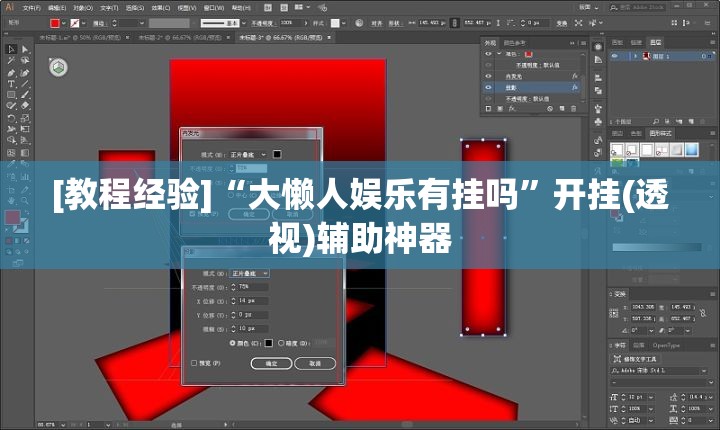Click the Align button in control bar

pos(377,23)
